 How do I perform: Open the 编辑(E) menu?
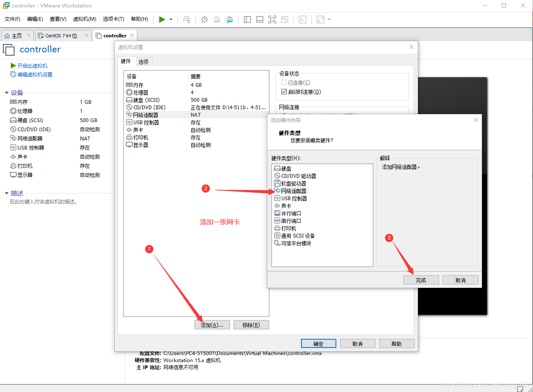coord(35,19)
